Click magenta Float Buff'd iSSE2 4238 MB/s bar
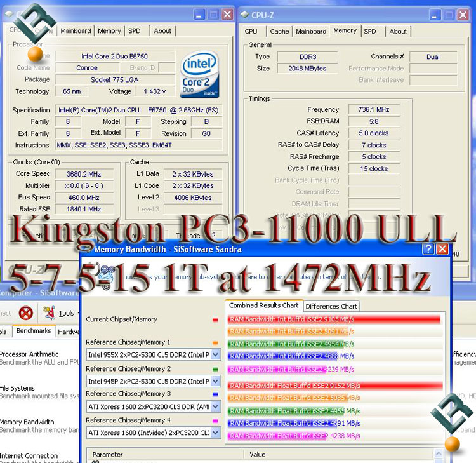This screenshot has height=463, width=476. [x=278, y=436]
